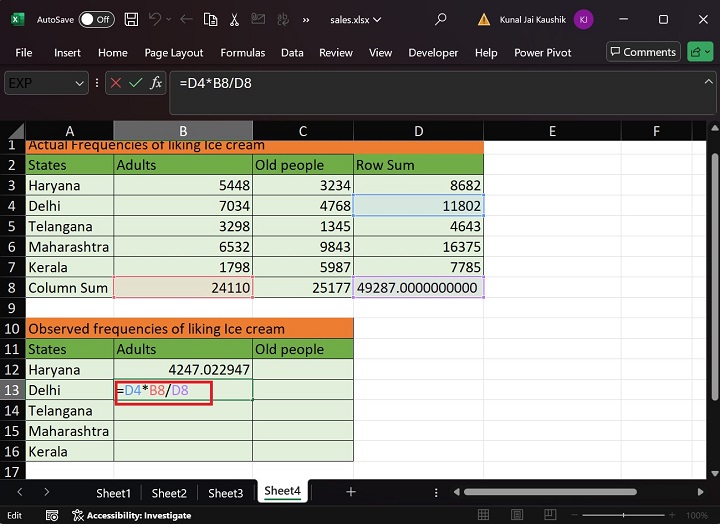The height and width of the screenshot is (524, 720).
Task: Add a new sheet with plus icon
Action: point(350,492)
